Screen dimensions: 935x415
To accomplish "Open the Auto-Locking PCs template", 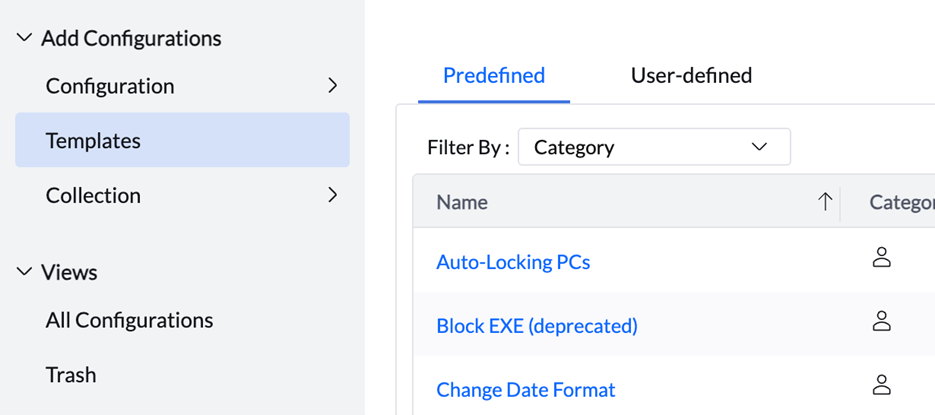I will [513, 262].
